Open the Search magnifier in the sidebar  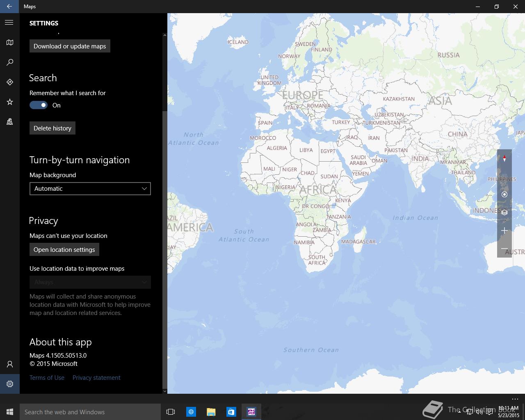[9, 62]
